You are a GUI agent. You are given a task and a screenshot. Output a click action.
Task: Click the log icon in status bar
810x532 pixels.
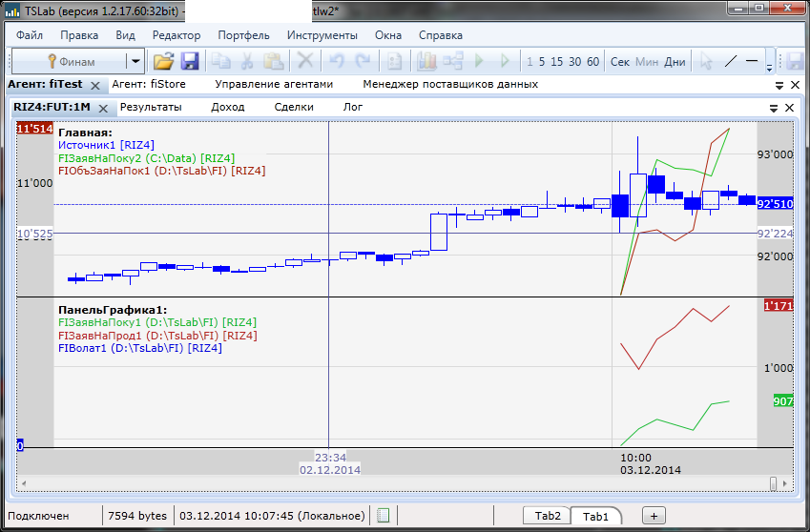point(383,516)
